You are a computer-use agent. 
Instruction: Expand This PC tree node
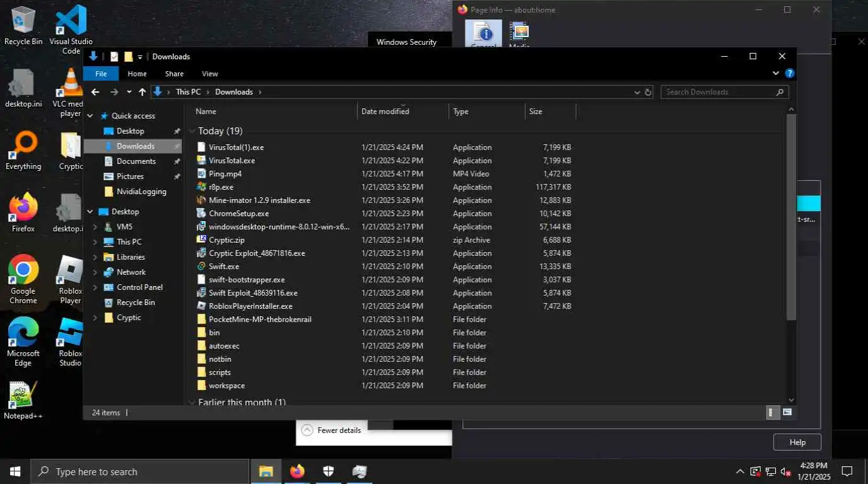pos(95,242)
